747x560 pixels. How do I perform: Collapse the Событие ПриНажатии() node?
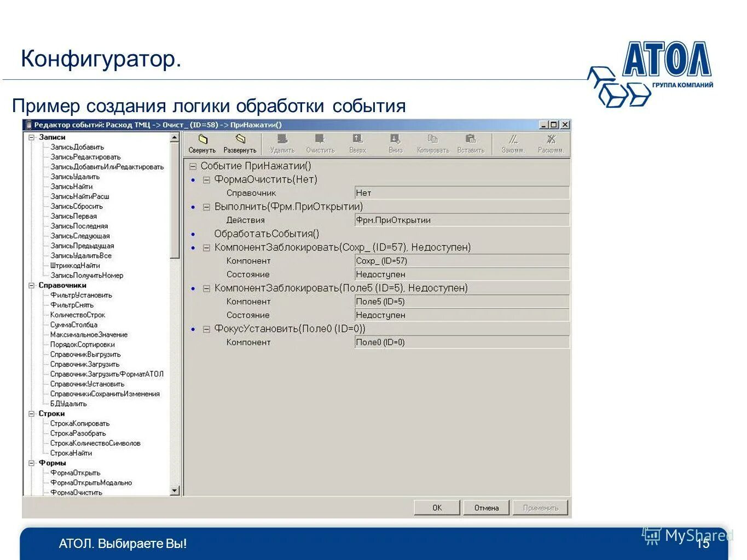click(193, 166)
